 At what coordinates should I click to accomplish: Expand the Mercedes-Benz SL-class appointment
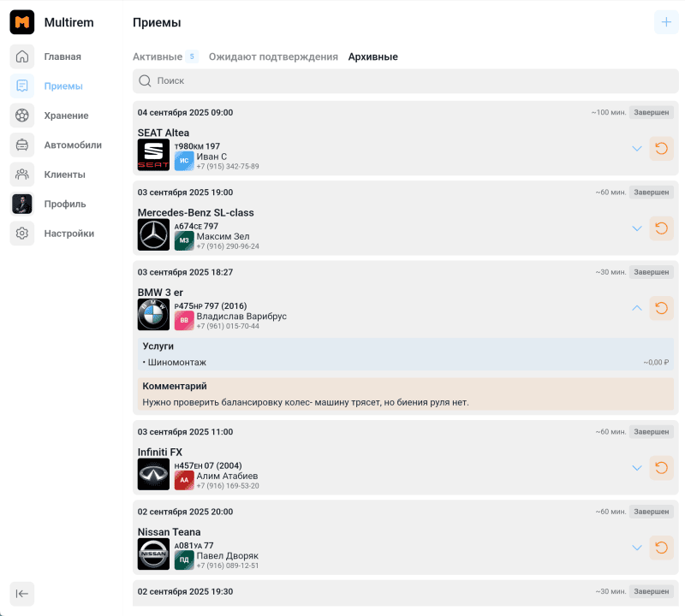click(x=636, y=228)
